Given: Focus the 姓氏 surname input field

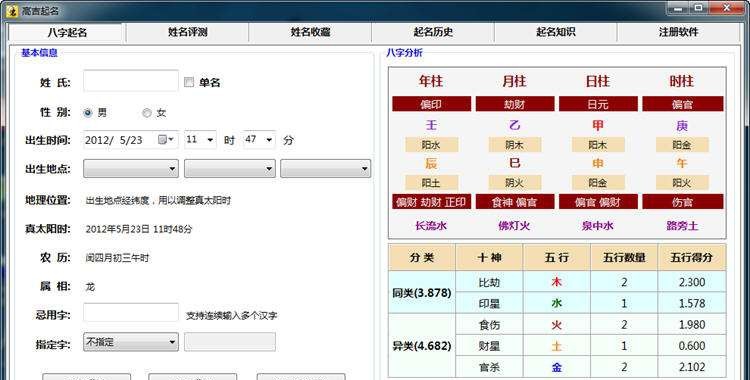Looking at the screenshot, I should point(131,81).
